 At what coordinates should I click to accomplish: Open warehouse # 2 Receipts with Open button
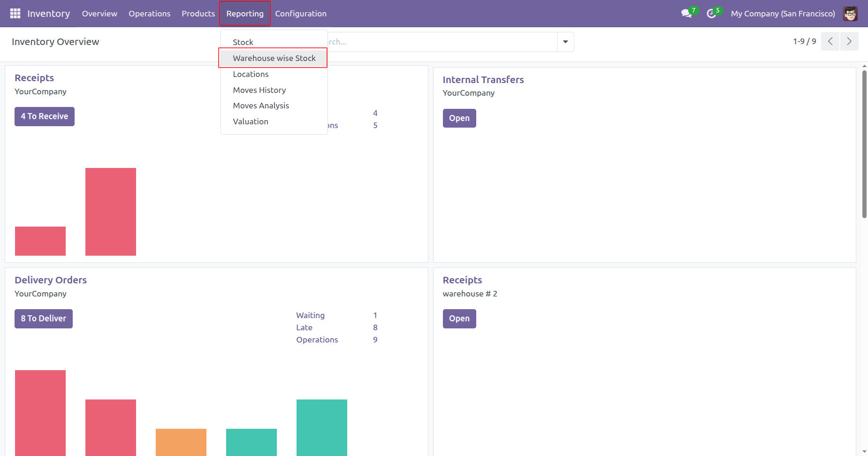[459, 319]
